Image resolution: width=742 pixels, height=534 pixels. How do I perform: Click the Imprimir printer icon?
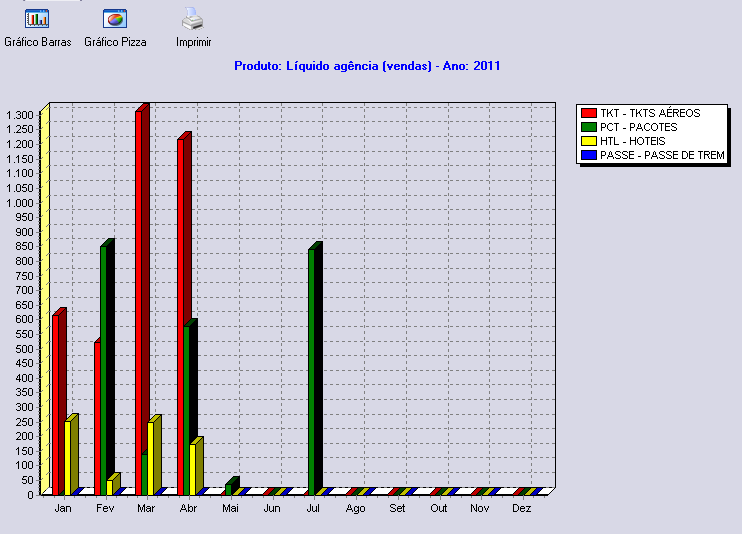(193, 19)
